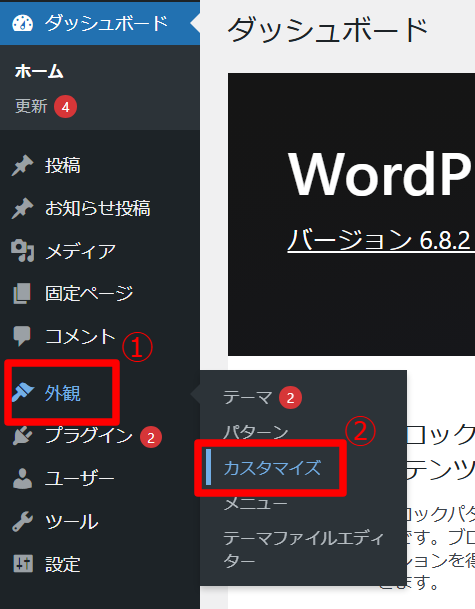Click the wrench tools icon
Image resolution: width=475 pixels, height=609 pixels.
tap(23, 521)
